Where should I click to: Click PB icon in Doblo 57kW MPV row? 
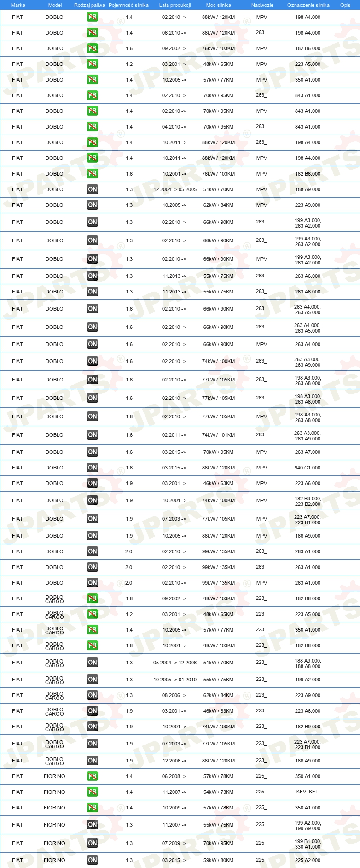(93, 80)
